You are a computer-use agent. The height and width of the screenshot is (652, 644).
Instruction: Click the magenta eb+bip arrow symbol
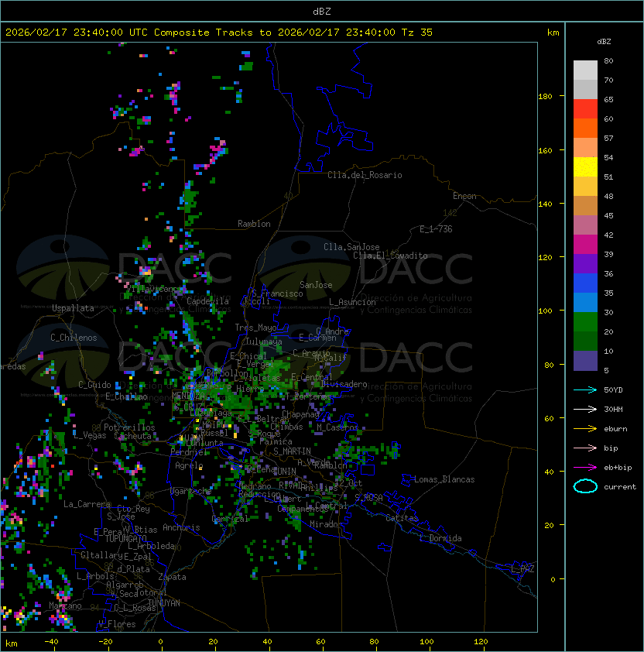tap(585, 468)
